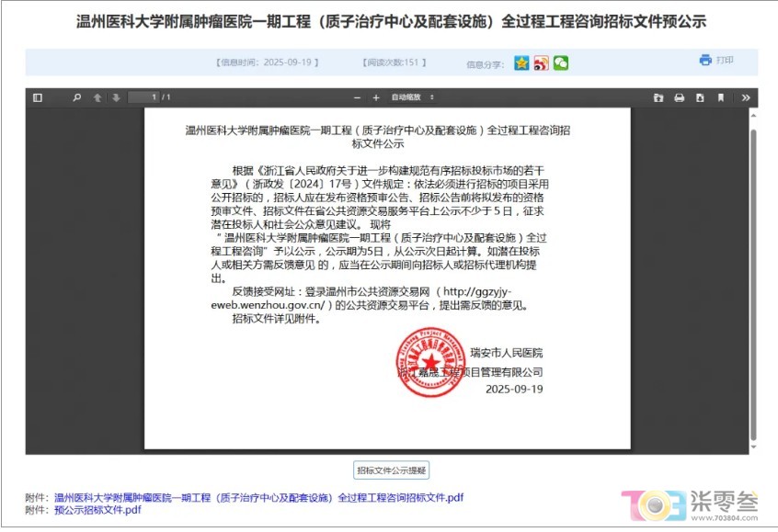Toggle the PDF viewer sidebar
778x532 pixels.
point(38,97)
